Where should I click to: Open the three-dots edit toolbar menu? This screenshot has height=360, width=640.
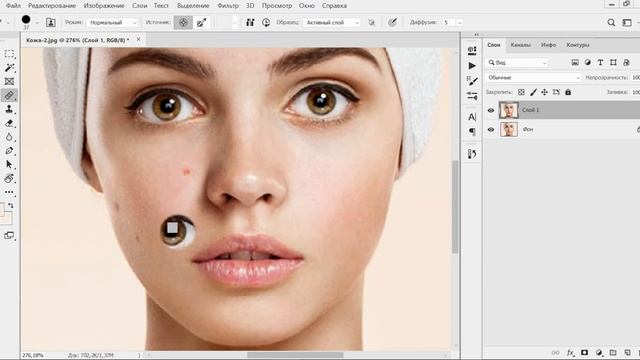click(9, 192)
